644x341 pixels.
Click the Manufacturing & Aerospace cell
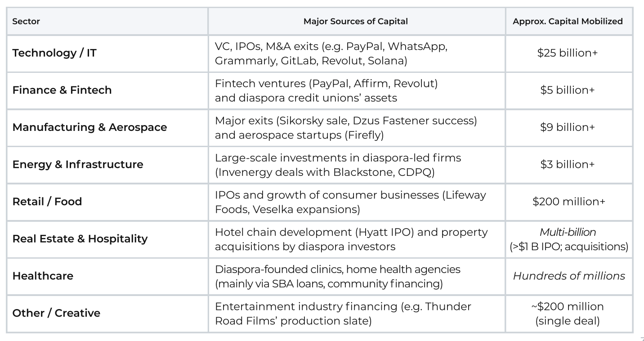(89, 127)
